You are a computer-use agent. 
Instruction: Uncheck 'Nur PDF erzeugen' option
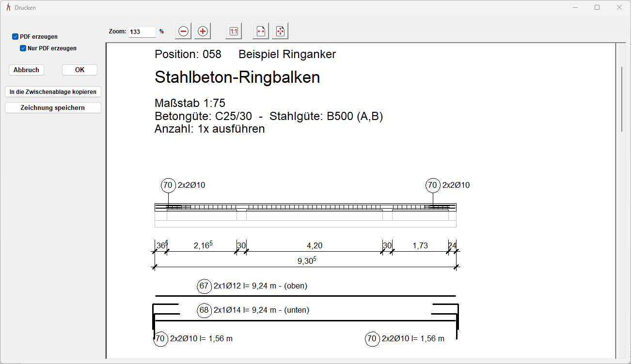point(23,48)
